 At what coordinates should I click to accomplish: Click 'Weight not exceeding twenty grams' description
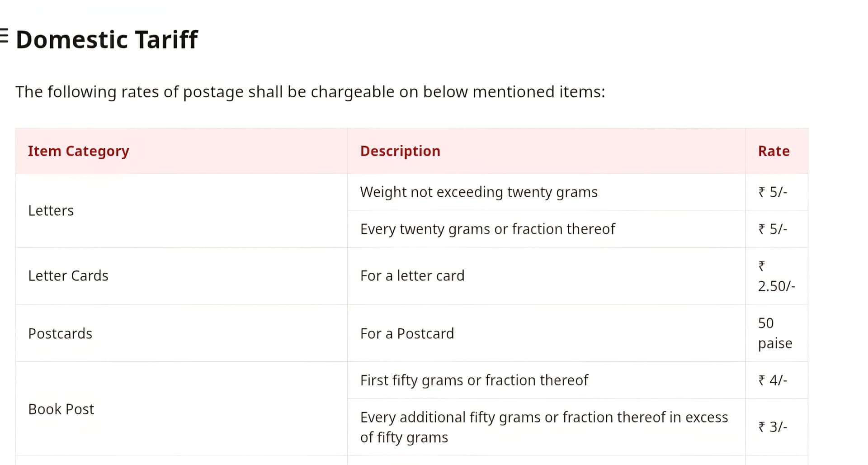point(479,192)
